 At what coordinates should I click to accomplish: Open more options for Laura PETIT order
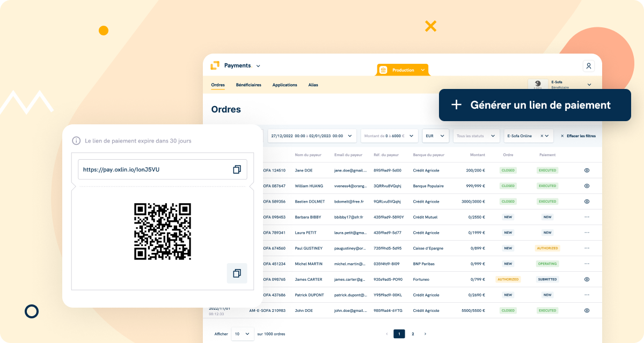coord(587,233)
